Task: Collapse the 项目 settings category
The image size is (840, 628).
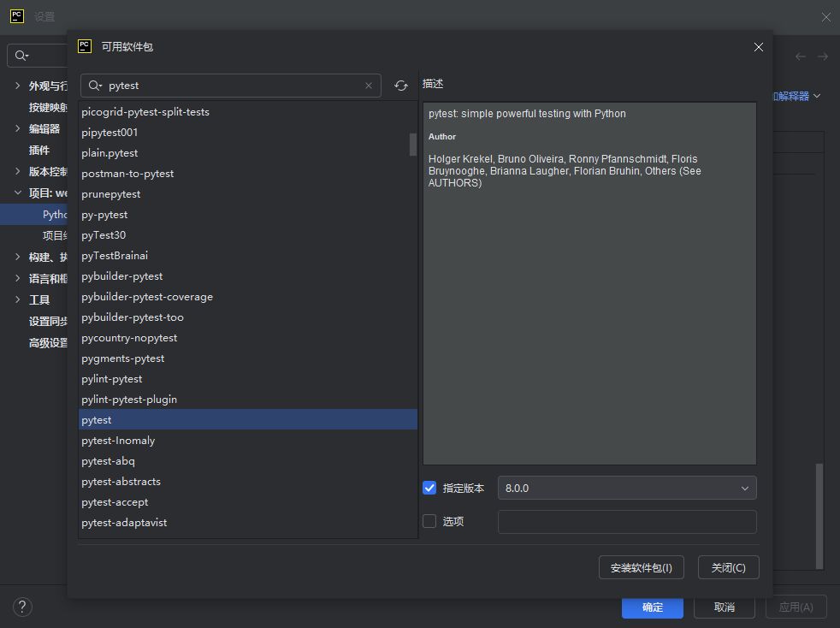Action: point(18,193)
